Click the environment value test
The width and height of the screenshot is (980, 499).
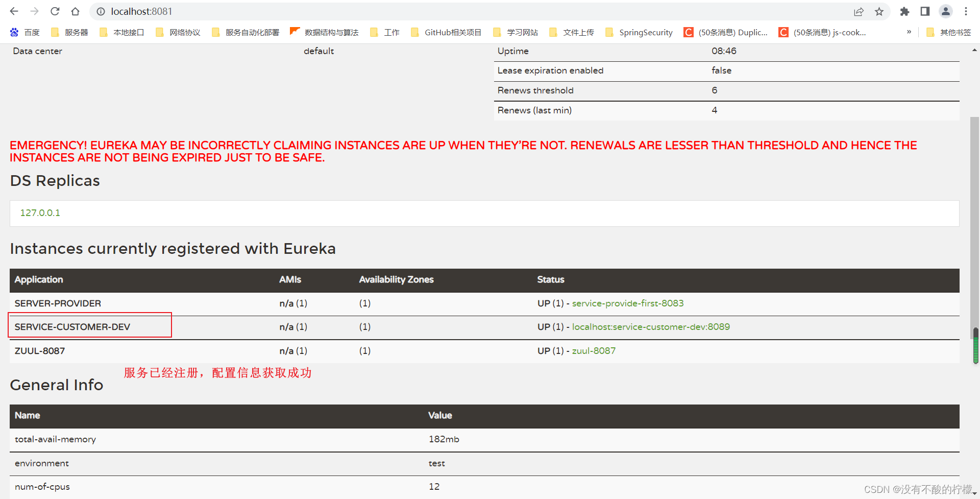click(436, 463)
